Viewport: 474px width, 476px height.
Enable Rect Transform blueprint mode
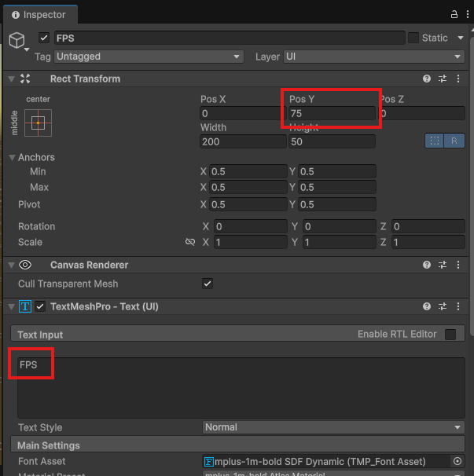point(434,141)
